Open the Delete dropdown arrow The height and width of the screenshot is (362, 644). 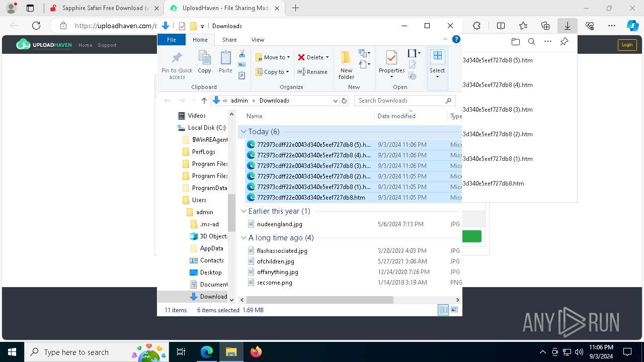coord(327,57)
